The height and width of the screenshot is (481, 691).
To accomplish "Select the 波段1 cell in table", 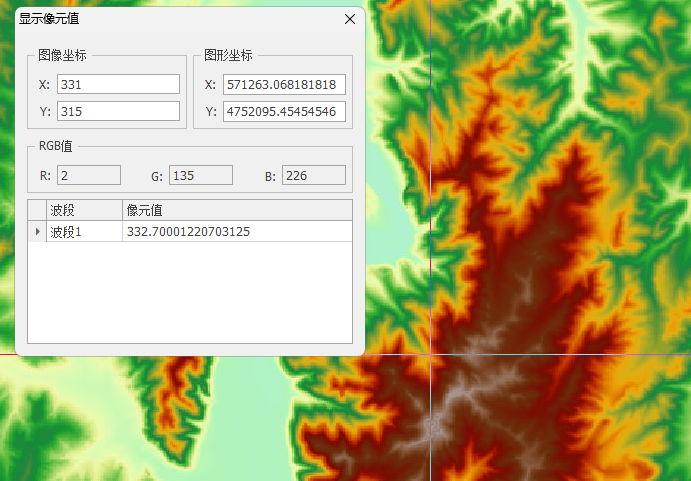I will pyautogui.click(x=84, y=232).
